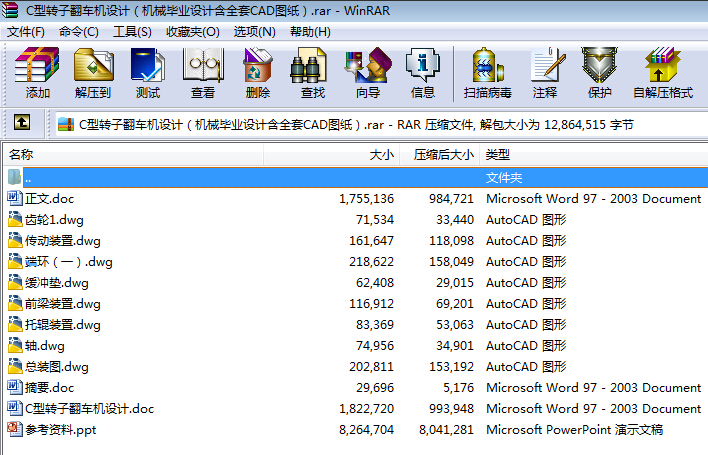Open the 帮助(H) menu

pos(310,32)
